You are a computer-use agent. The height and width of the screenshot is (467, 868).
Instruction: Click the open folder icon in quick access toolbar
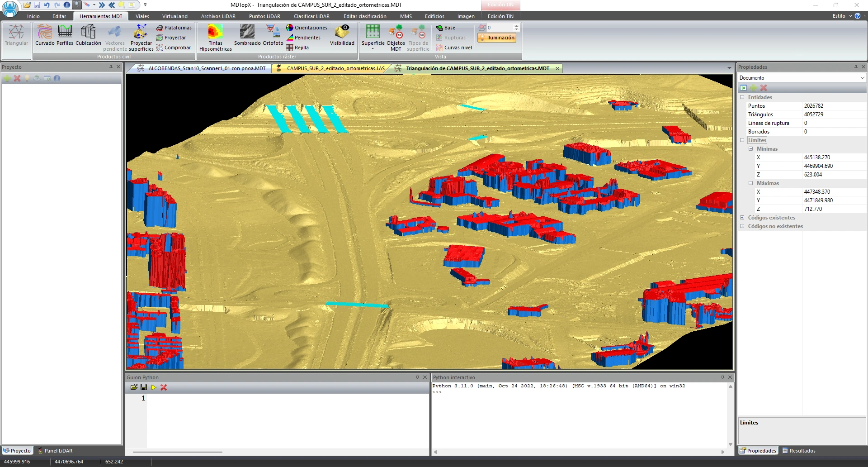point(27,5)
